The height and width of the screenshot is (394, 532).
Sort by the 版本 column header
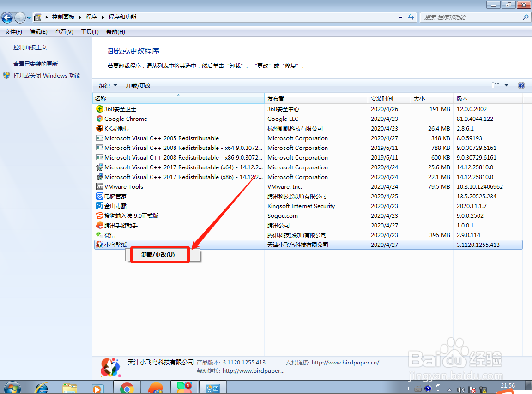tap(488, 98)
